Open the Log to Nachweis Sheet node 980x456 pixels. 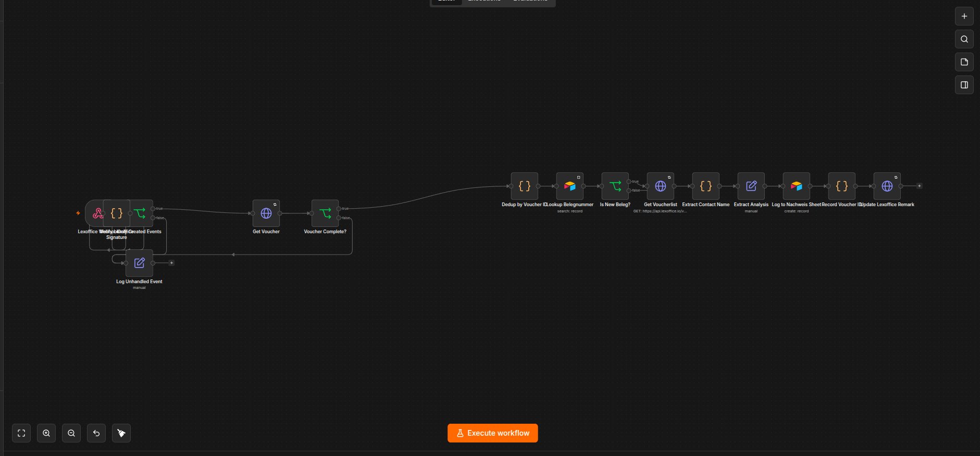pyautogui.click(x=797, y=186)
